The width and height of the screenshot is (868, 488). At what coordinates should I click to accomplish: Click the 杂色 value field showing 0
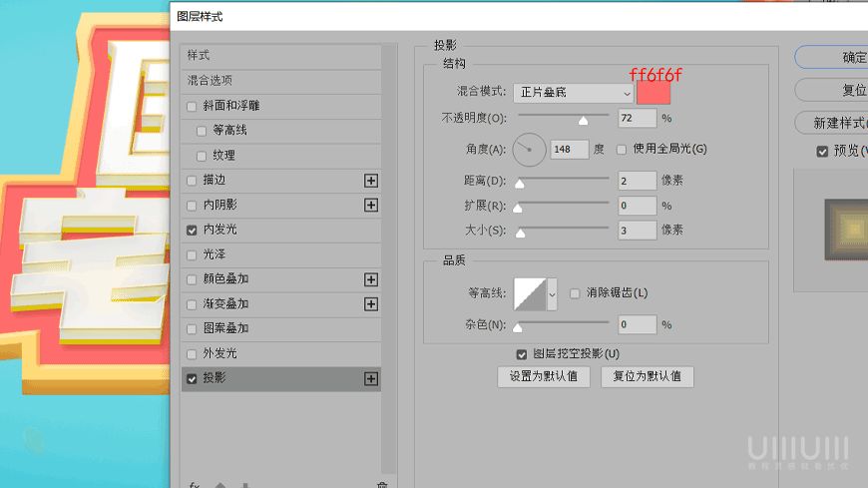coord(638,325)
